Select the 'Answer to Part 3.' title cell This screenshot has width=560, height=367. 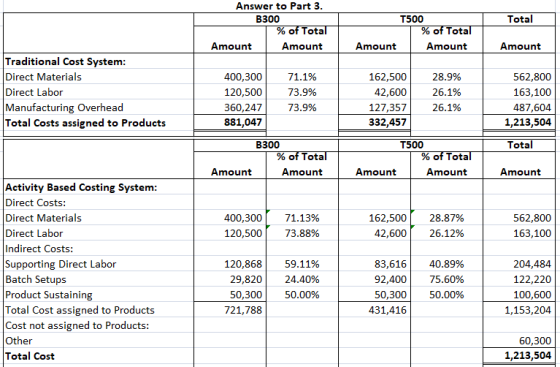click(279, 6)
